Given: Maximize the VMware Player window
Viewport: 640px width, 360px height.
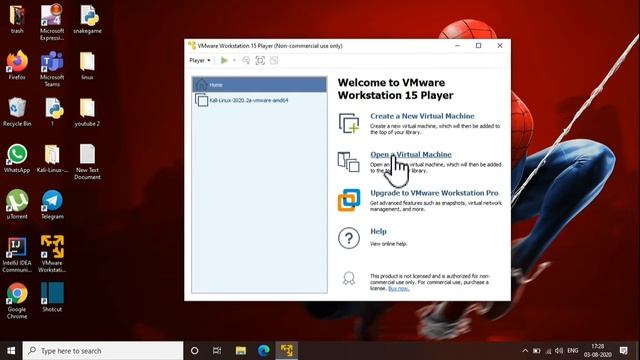Looking at the screenshot, I should click(478, 46).
